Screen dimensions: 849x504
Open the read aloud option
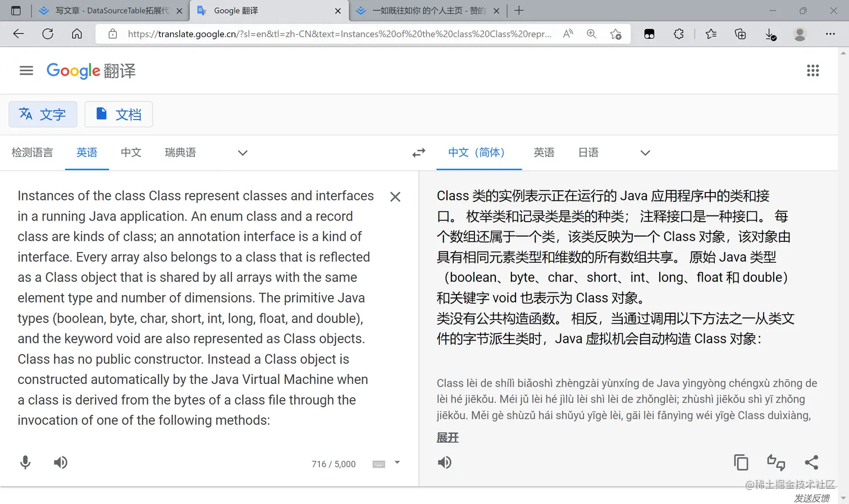tap(568, 34)
